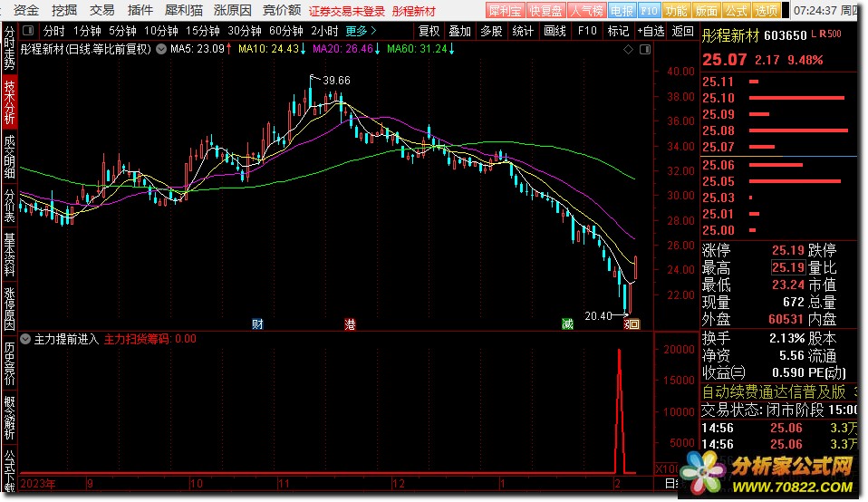Click the 减 event marker
868x502 pixels.
click(567, 324)
